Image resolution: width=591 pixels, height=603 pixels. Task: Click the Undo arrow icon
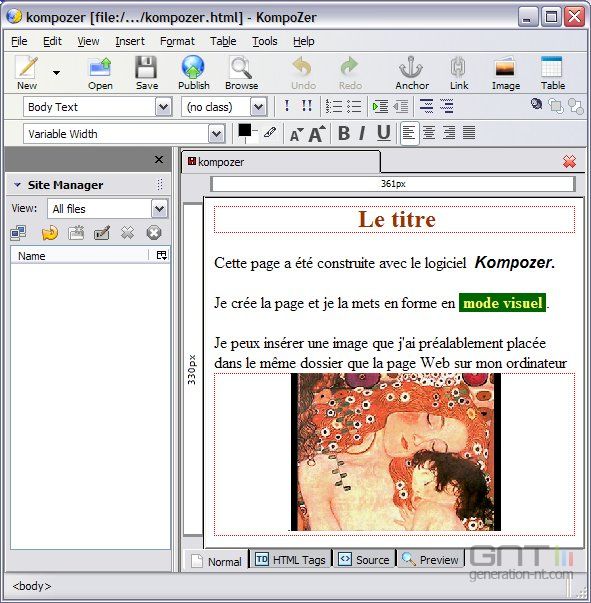pyautogui.click(x=303, y=73)
